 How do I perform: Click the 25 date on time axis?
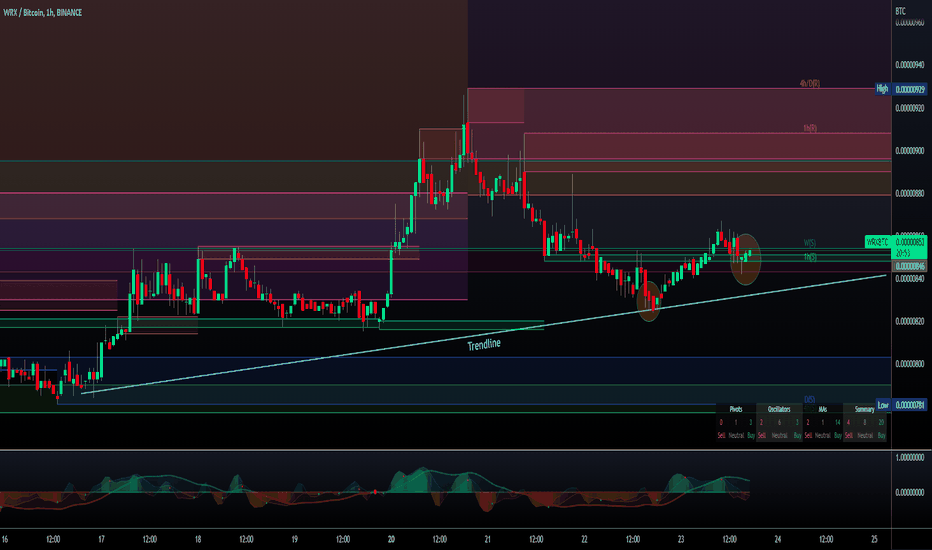point(874,539)
